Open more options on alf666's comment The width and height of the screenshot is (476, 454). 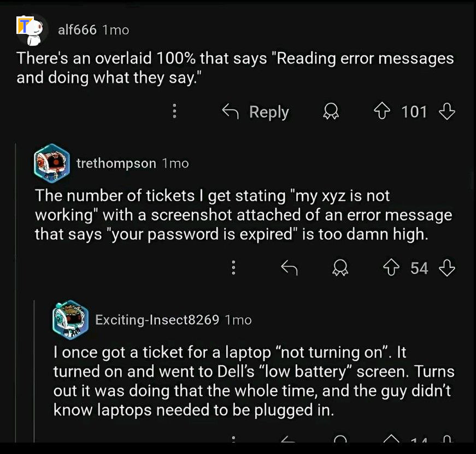click(174, 111)
